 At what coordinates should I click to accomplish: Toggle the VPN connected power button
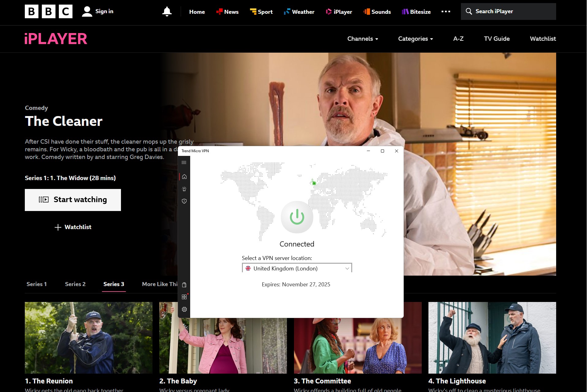(297, 216)
